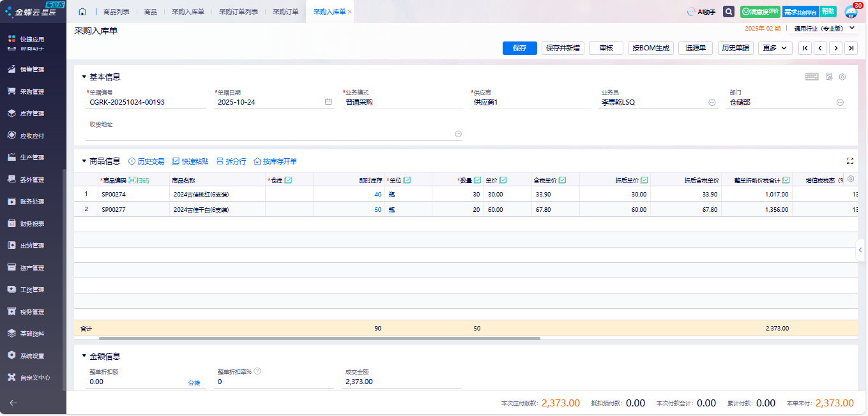
Task: Jump to first record arrow icon
Action: pos(805,48)
